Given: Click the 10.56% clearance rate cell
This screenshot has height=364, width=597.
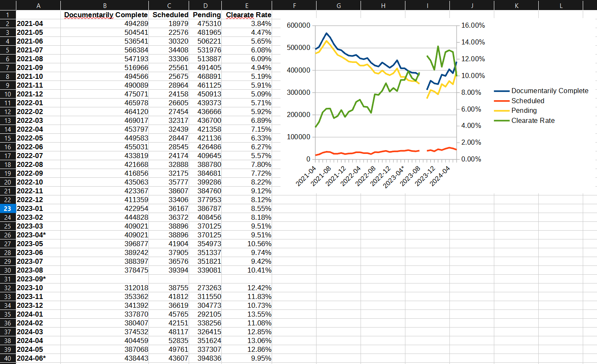Looking at the screenshot, I should click(247, 244).
